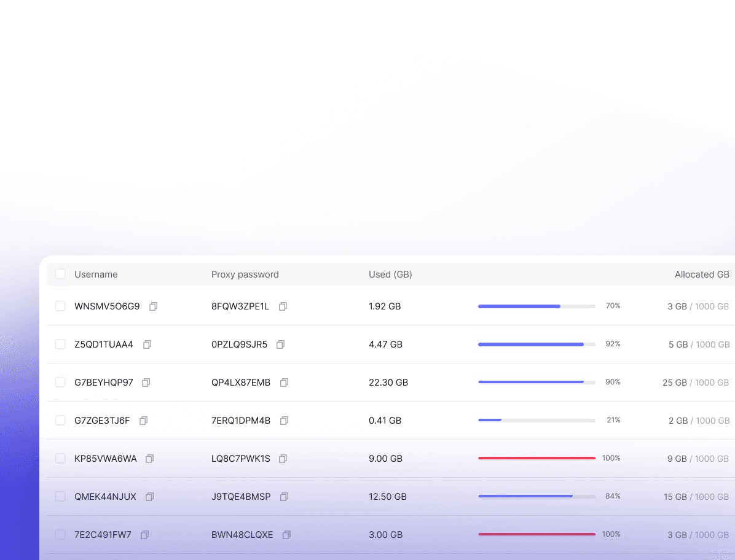Copy username 7E2C491FW7
735x560 pixels.
click(145, 535)
